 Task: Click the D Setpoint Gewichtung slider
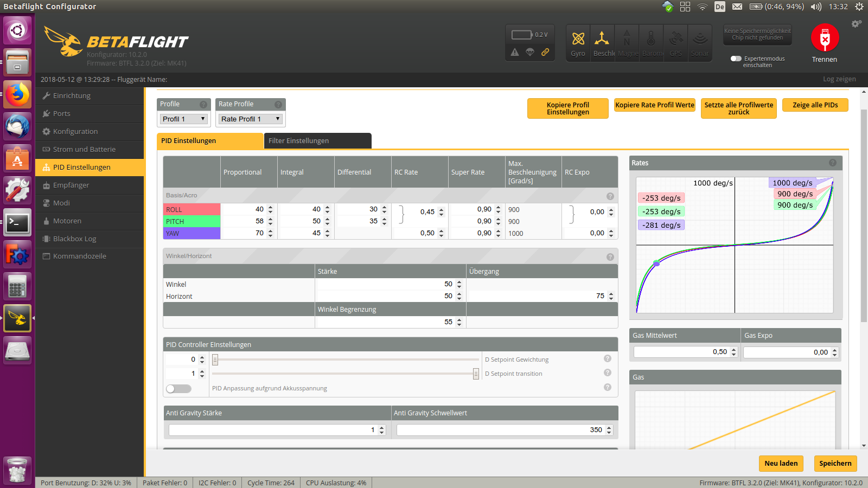click(x=345, y=359)
